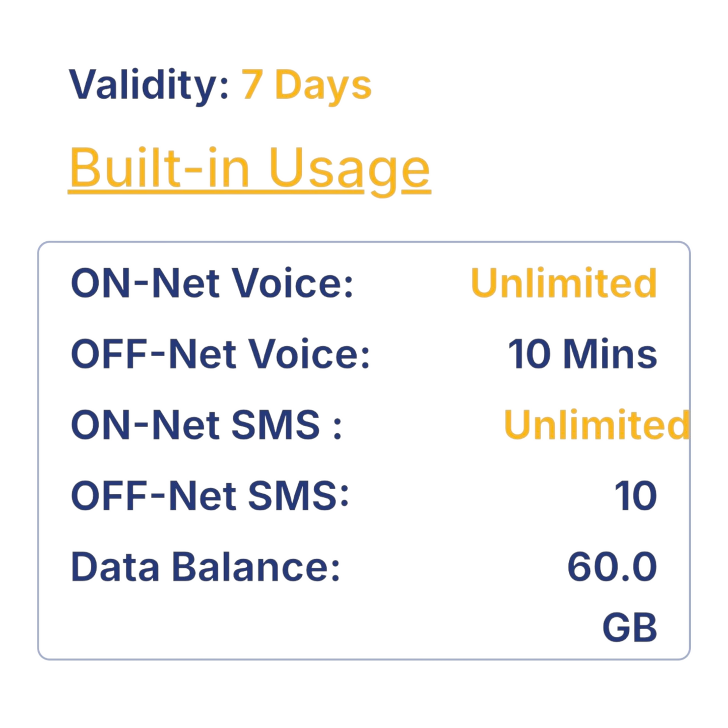Click the OFF-Net Voice label

tap(220, 354)
